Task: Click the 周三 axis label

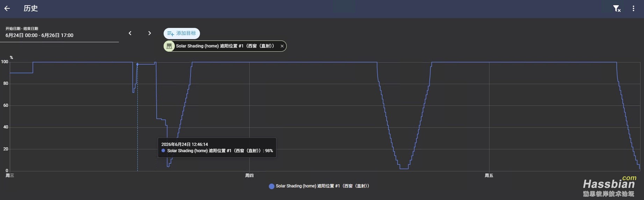Action: pos(10,176)
